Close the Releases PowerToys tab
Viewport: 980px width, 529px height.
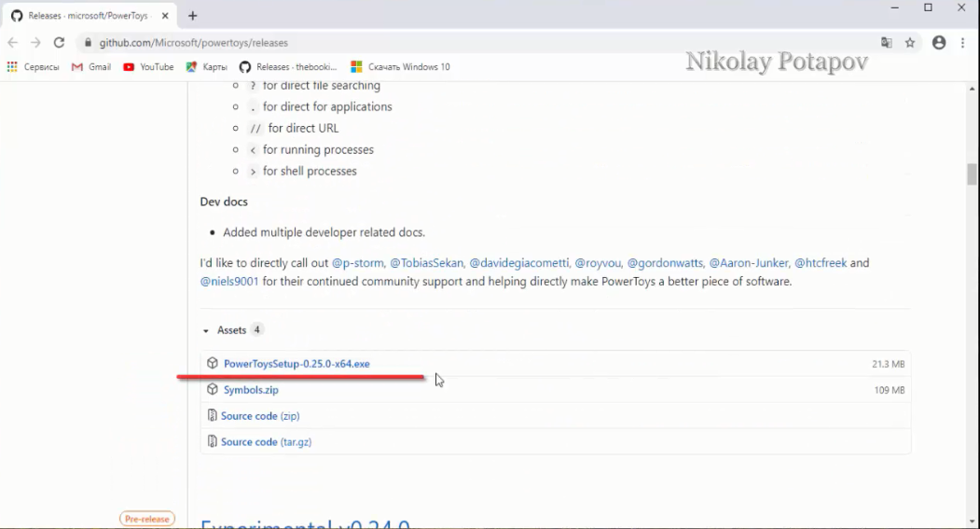pyautogui.click(x=165, y=16)
